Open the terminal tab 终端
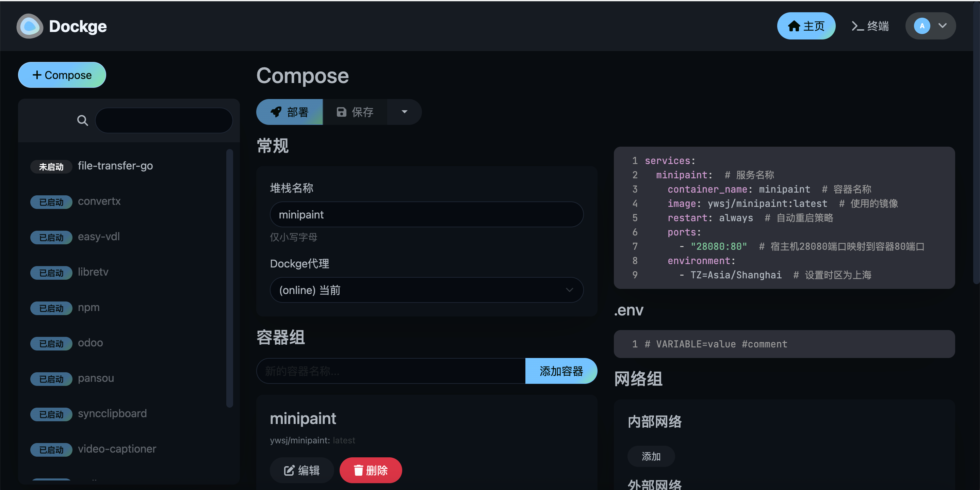The image size is (980, 490). pos(870,26)
